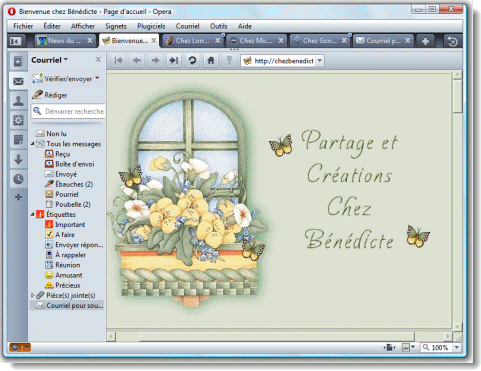
Task: Close the Chez Lorr tab
Action: pyautogui.click(x=217, y=40)
